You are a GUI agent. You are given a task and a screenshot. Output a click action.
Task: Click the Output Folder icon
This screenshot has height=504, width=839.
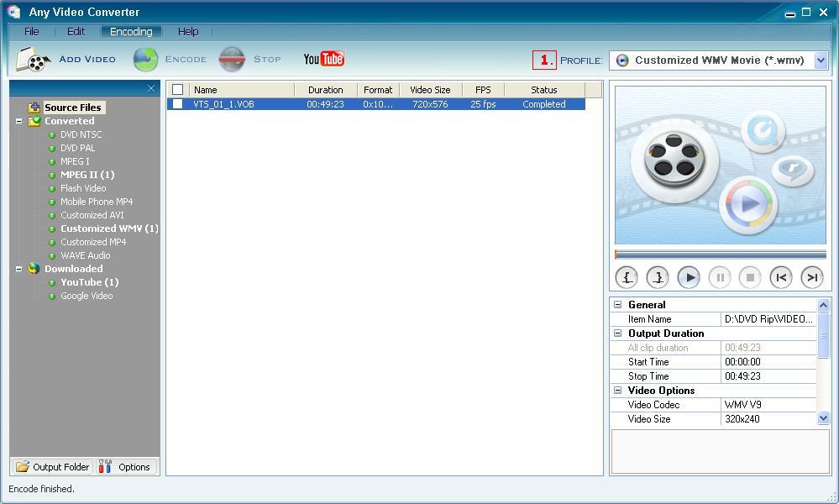(x=23, y=466)
